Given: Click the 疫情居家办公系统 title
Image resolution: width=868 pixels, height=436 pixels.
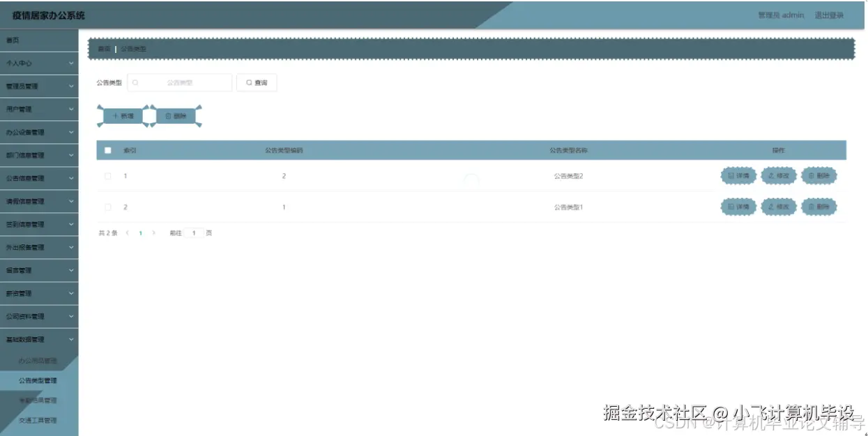Looking at the screenshot, I should (x=48, y=15).
